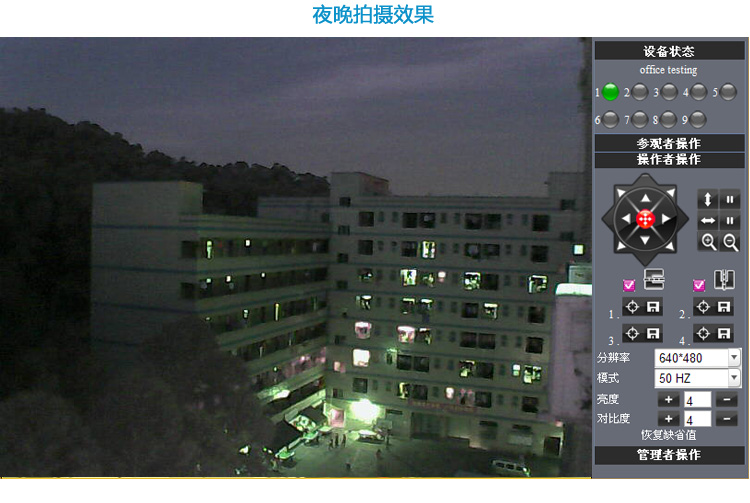Zoom in with the magnifier plus icon
750x503 pixels.
pos(708,241)
